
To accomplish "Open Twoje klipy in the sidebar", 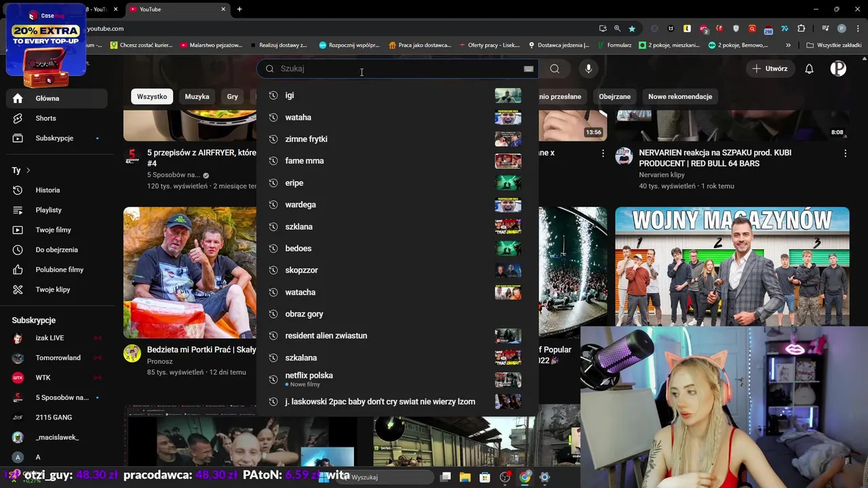I will [x=57, y=289].
